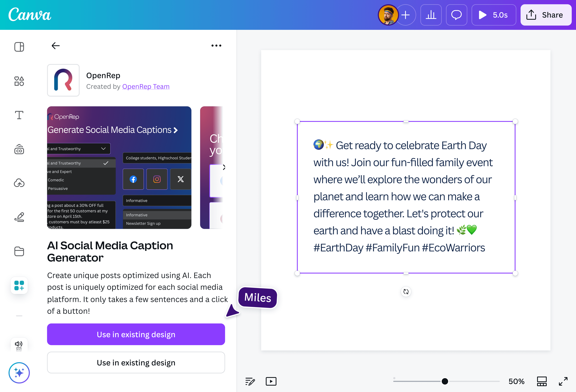Select the Text tool in sidebar

19,115
